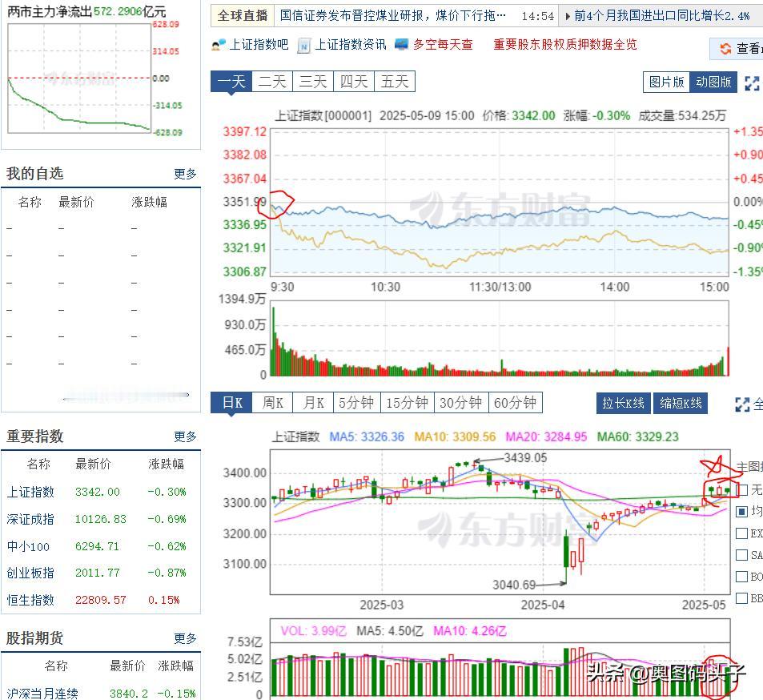Open 创业板指 in 重要指数 list
Viewport: 763px width, 700px height.
pos(30,573)
